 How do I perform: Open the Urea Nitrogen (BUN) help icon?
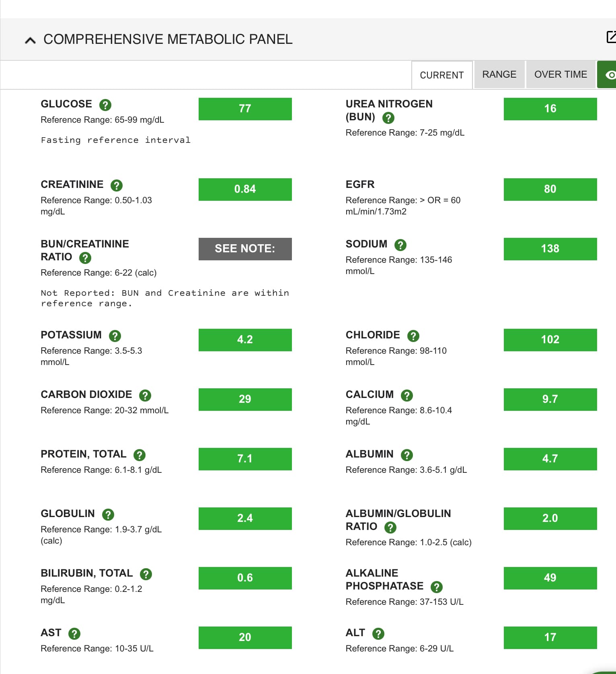pos(388,118)
